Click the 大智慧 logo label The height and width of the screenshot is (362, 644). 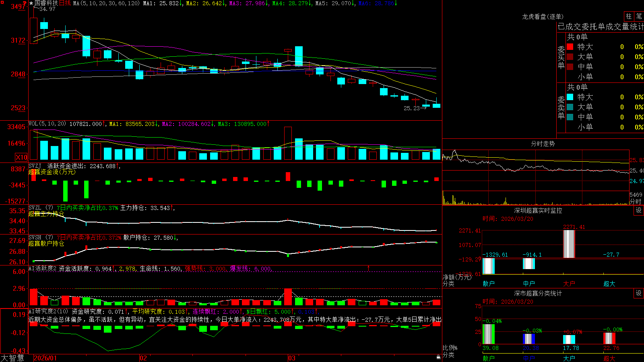(12, 358)
